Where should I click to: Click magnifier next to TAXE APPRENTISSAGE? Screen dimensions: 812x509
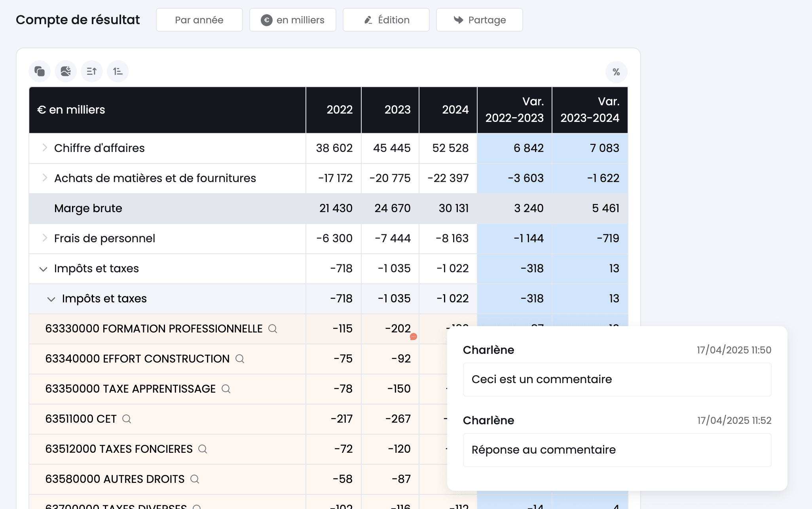tap(226, 389)
